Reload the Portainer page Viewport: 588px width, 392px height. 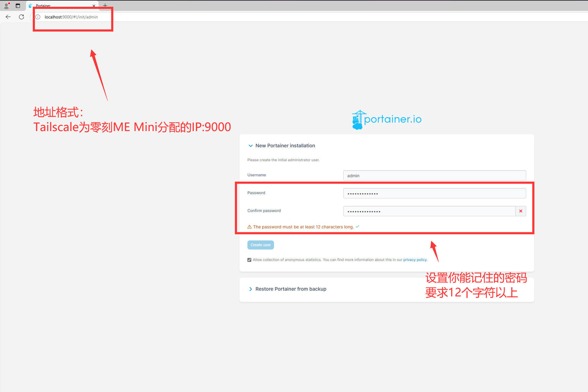pos(21,17)
